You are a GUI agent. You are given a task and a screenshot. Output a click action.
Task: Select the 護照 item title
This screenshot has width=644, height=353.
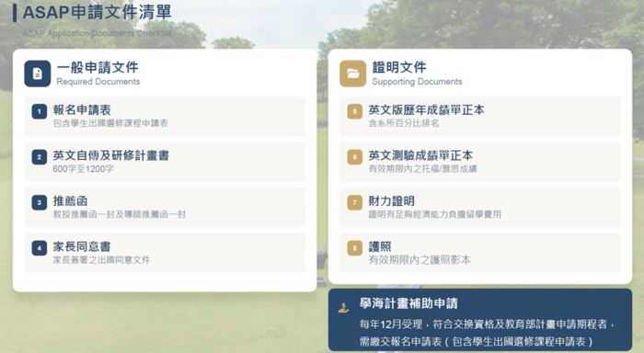click(x=380, y=246)
